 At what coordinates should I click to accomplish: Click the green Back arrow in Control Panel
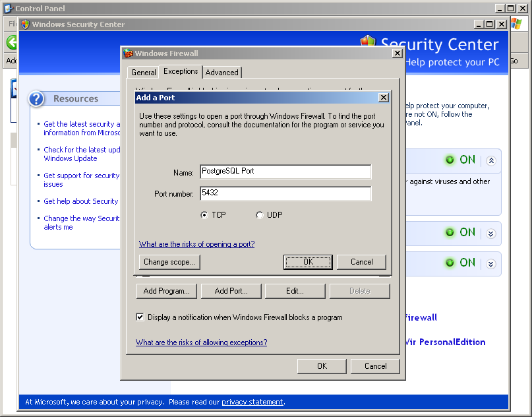[x=11, y=42]
